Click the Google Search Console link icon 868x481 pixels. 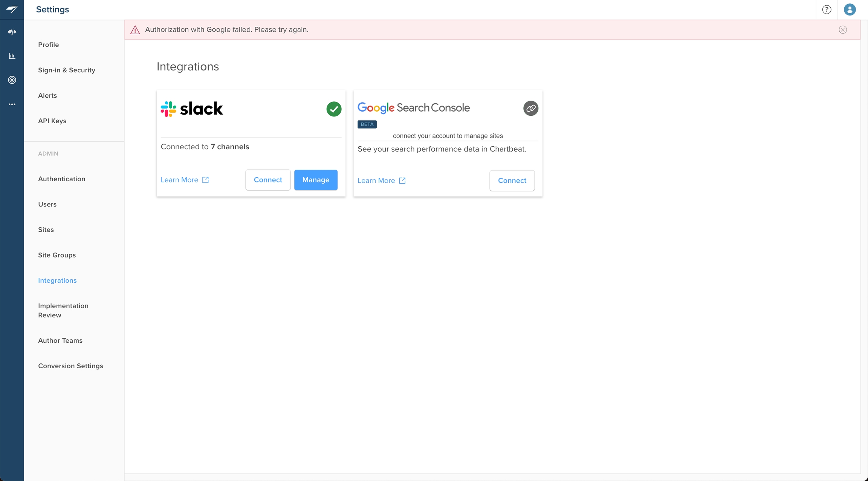click(x=530, y=108)
